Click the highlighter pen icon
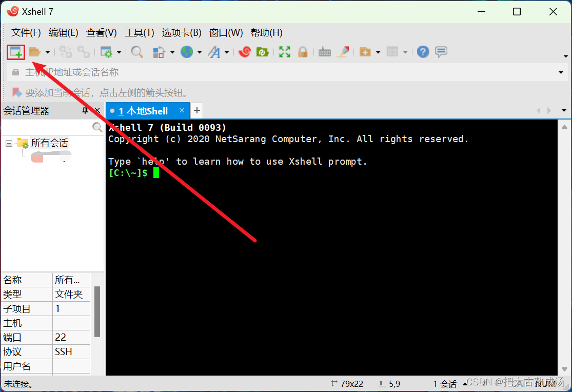The height and width of the screenshot is (392, 572). click(x=343, y=52)
